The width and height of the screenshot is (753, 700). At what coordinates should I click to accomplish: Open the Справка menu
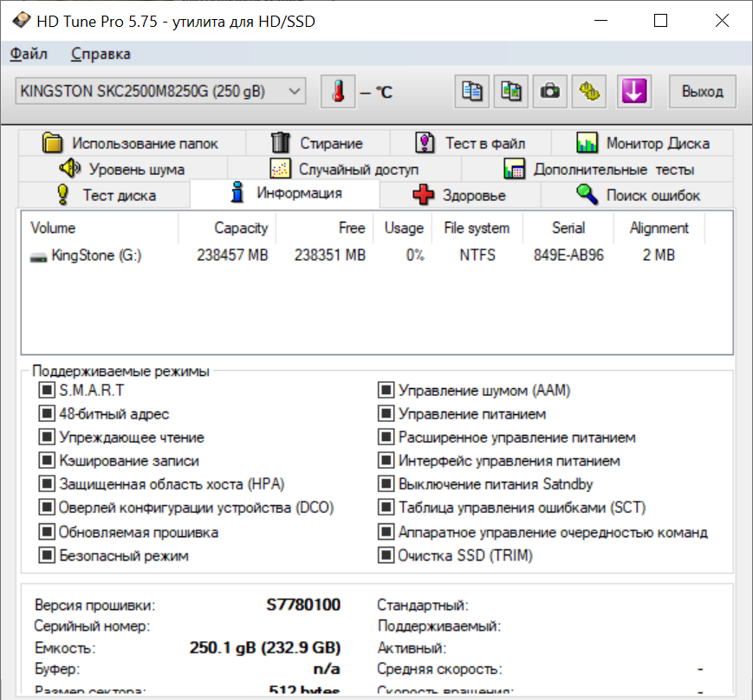coord(101,54)
